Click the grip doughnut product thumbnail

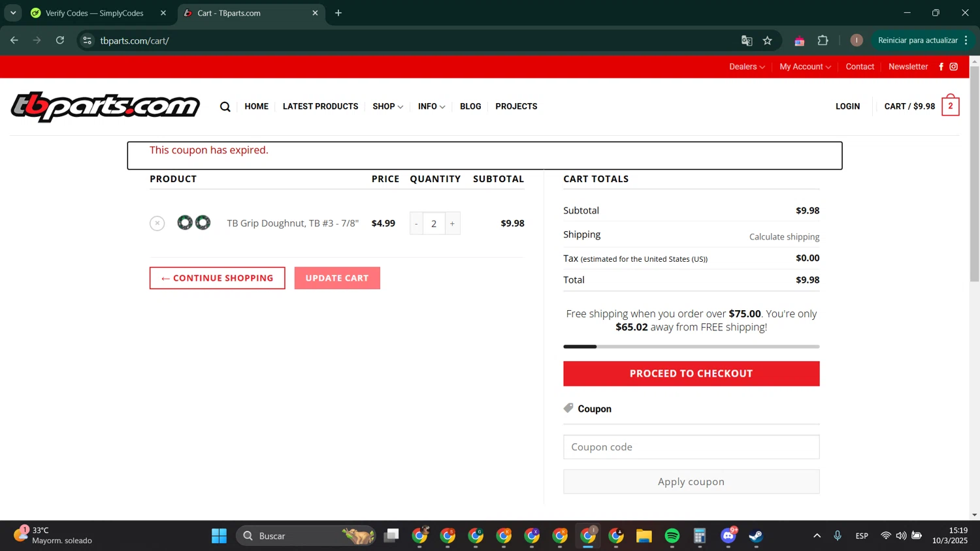coord(194,223)
